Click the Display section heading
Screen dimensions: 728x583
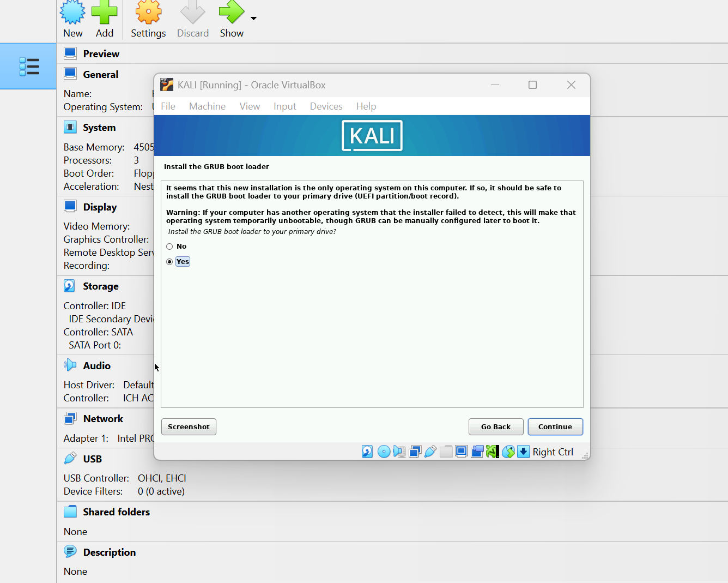100,207
